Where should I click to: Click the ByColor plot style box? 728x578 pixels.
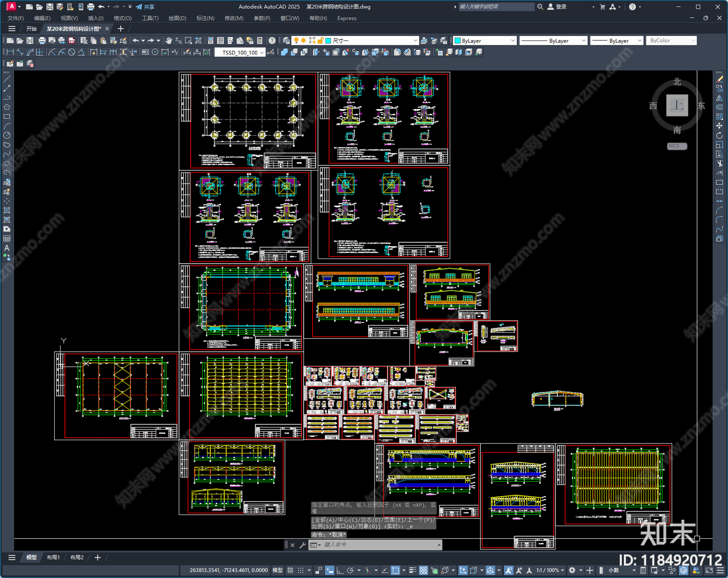tap(671, 41)
